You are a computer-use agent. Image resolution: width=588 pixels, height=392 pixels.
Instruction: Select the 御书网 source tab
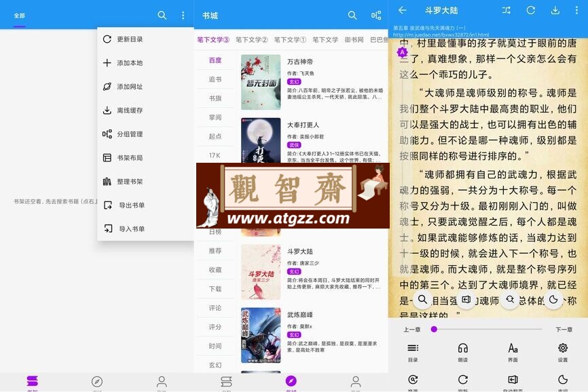point(354,40)
